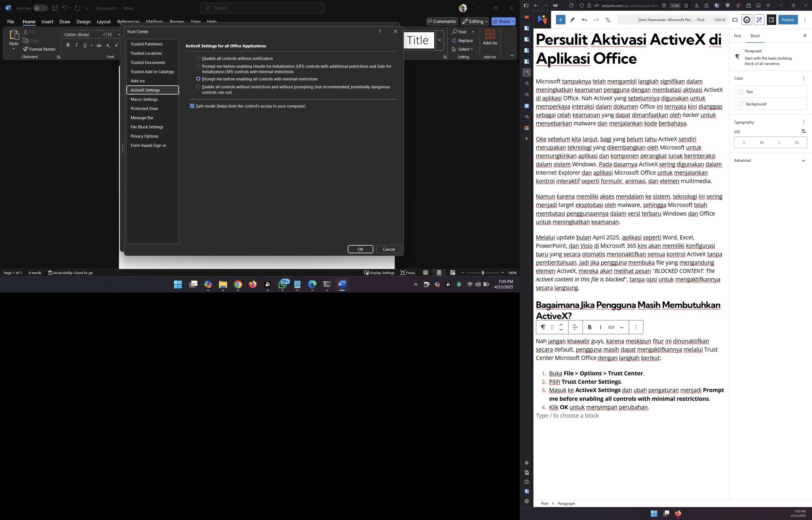Open Calibri font name dropdown
812x520 pixels.
(x=104, y=34)
